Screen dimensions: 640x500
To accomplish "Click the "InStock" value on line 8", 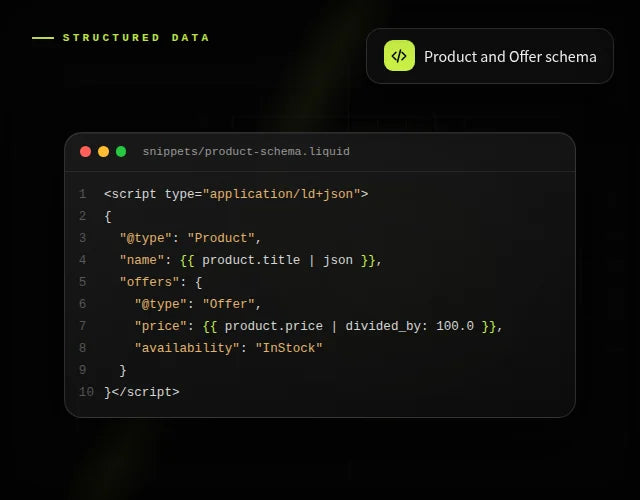I will click(289, 348).
